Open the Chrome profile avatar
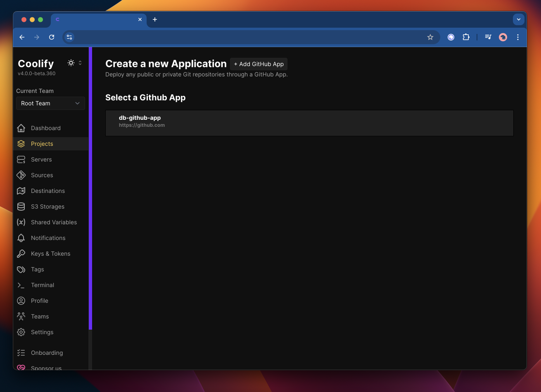This screenshot has height=392, width=541. (503, 37)
